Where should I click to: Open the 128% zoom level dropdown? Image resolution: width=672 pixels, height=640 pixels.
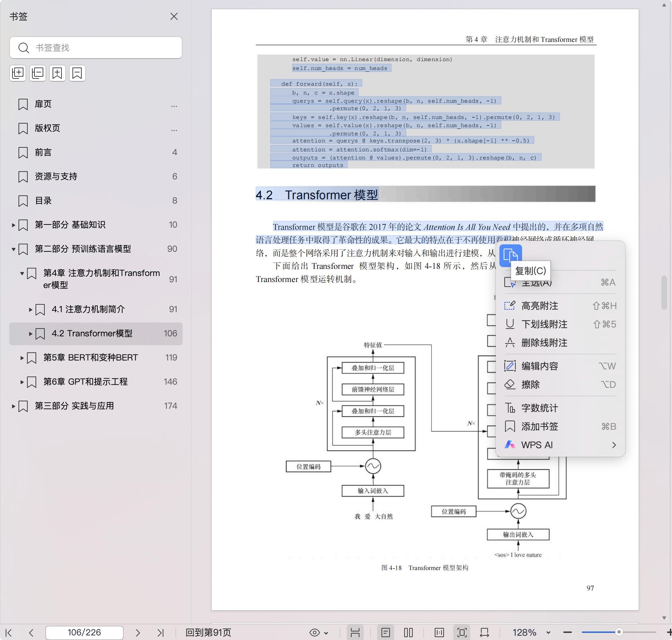(x=531, y=633)
